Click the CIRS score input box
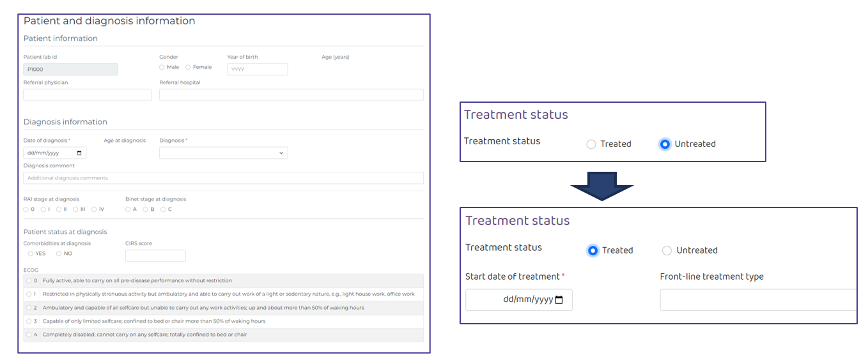This screenshot has width=868, height=362. click(x=155, y=256)
